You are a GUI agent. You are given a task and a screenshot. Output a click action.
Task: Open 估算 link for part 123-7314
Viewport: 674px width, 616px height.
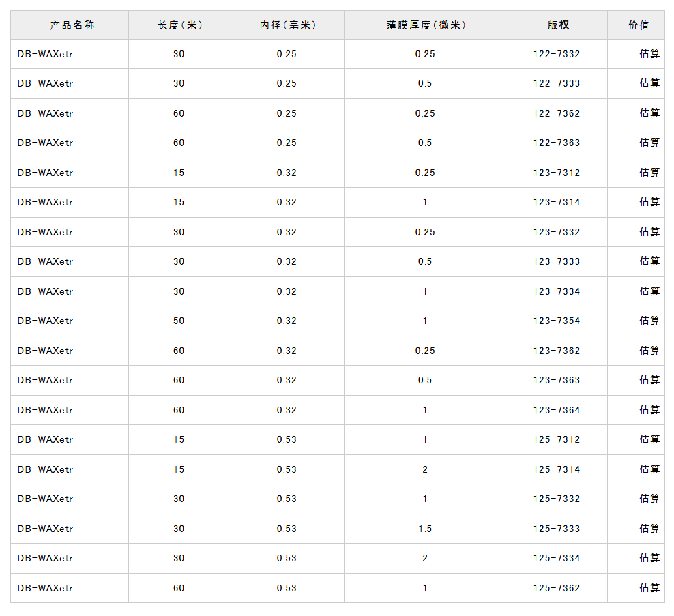tap(649, 202)
